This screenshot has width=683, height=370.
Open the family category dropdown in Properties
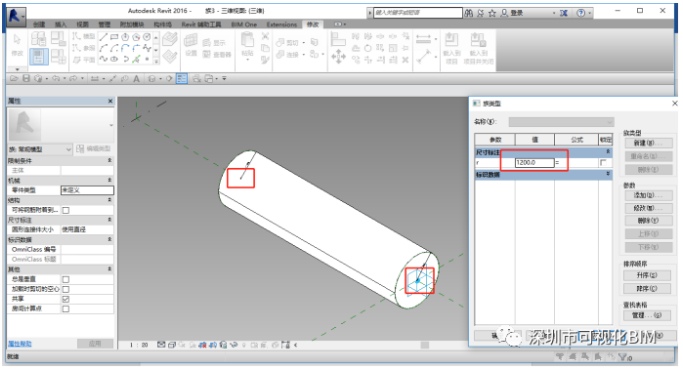(39, 149)
